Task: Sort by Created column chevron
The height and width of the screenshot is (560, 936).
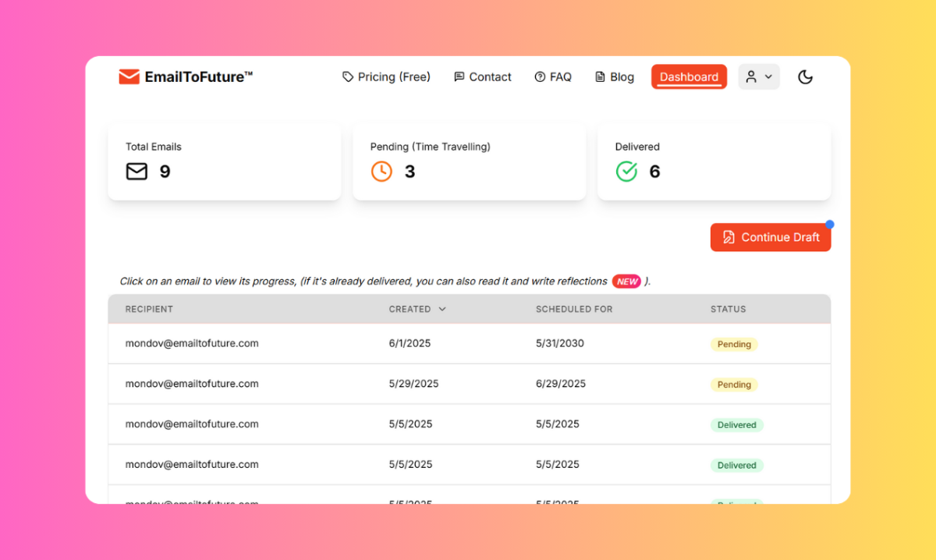Action: tap(442, 309)
